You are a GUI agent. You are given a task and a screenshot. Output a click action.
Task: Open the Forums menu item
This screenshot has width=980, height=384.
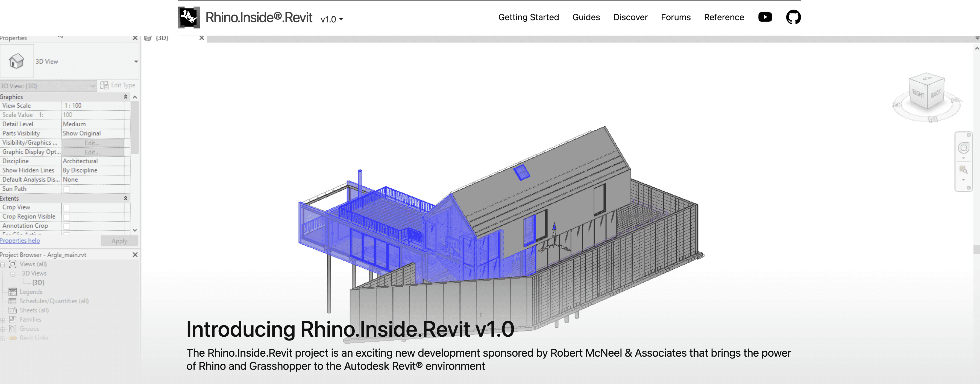pyautogui.click(x=676, y=17)
